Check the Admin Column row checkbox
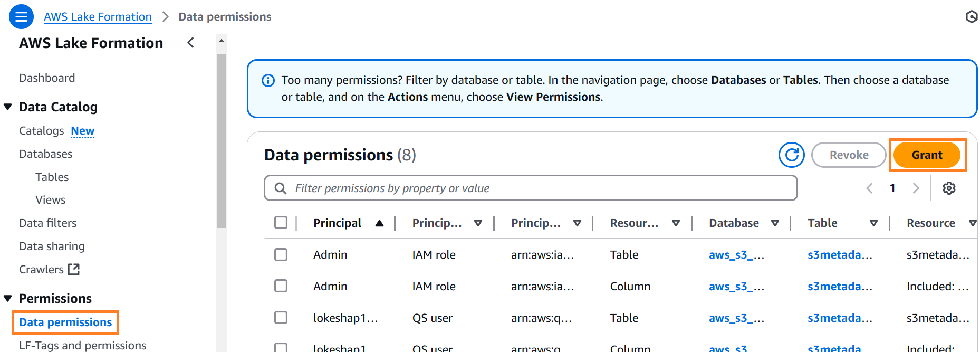This screenshot has width=980, height=352. click(x=281, y=286)
